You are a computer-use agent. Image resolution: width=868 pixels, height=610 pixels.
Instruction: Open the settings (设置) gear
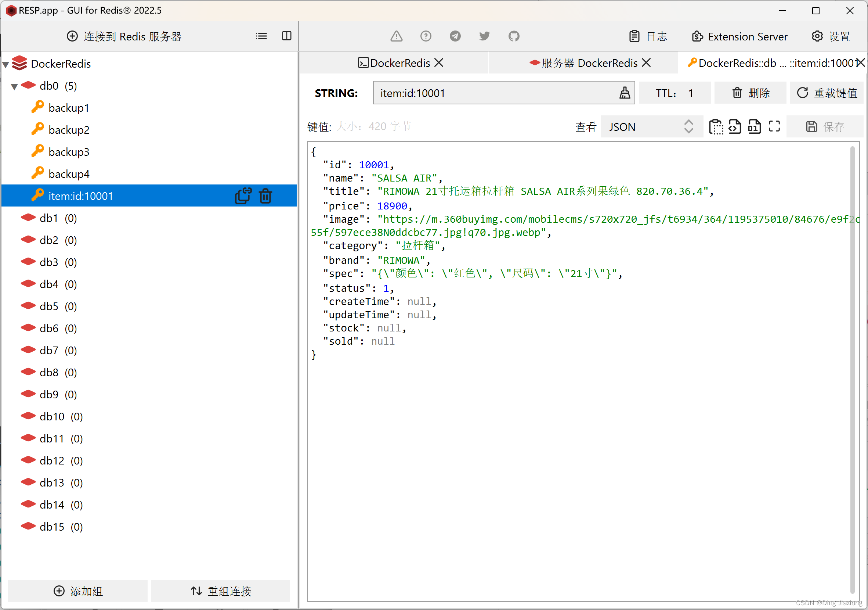pyautogui.click(x=831, y=36)
